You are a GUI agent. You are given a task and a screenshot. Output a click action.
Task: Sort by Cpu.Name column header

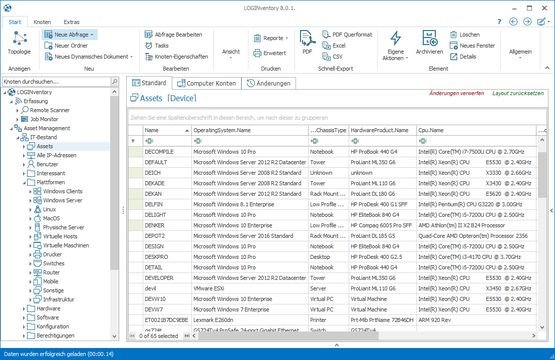click(x=476, y=130)
